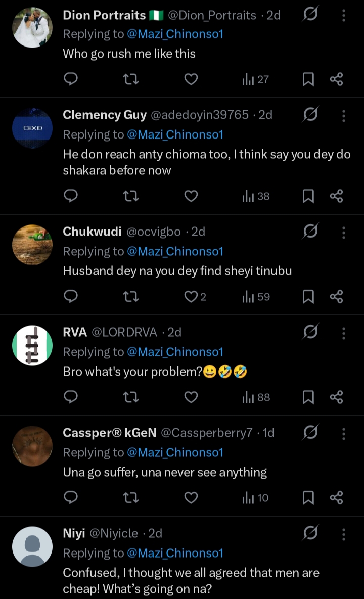Like Cassper kGeN's tweet
This screenshot has width=364, height=599.
(x=191, y=498)
